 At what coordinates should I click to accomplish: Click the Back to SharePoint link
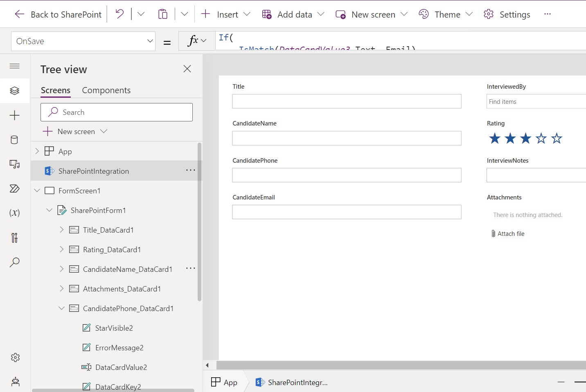pos(57,14)
